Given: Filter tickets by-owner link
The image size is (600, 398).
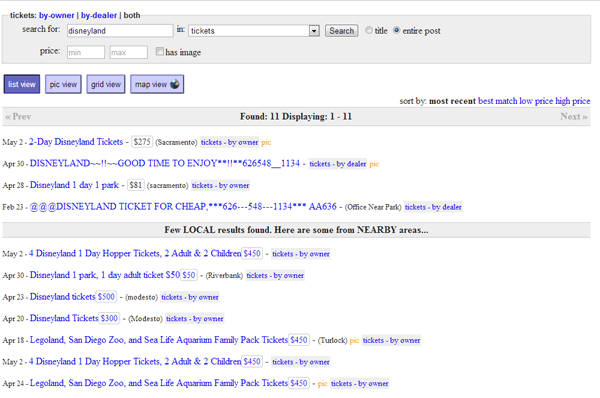Looking at the screenshot, I should click(x=57, y=15).
